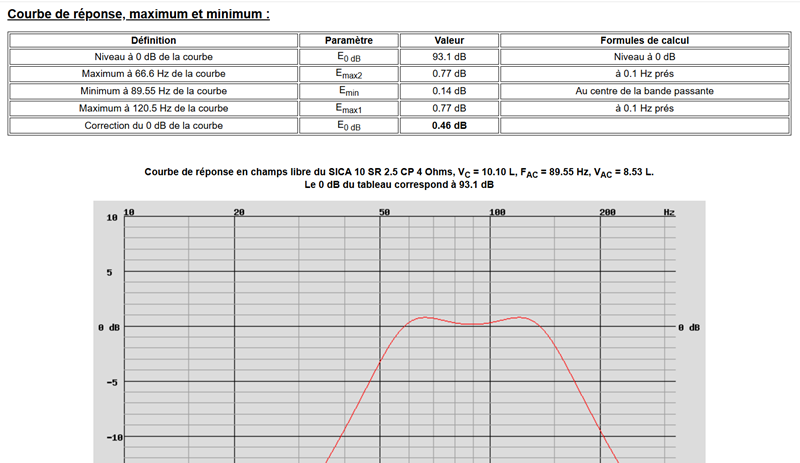Click the '5' level axis label
Image resolution: width=800 pixels, height=463 pixels.
[109, 273]
